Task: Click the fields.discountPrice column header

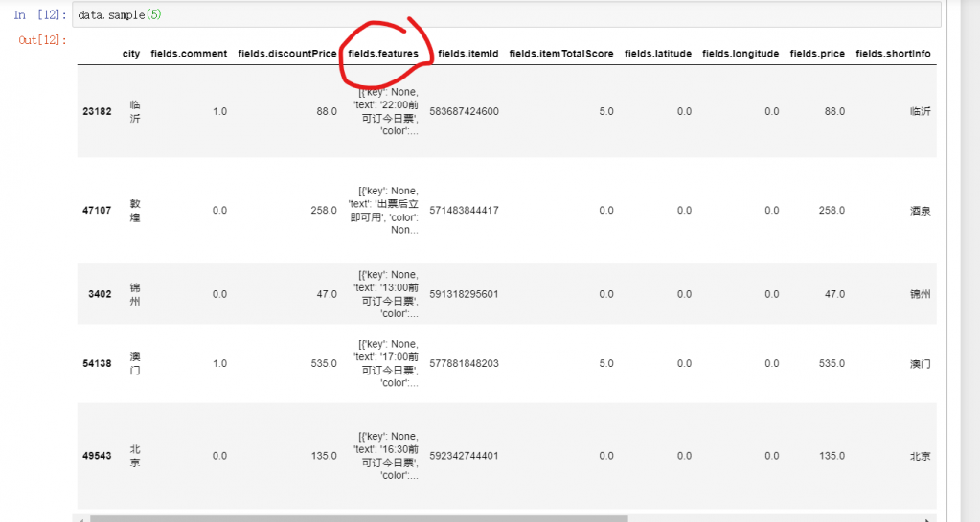Action: click(287, 54)
